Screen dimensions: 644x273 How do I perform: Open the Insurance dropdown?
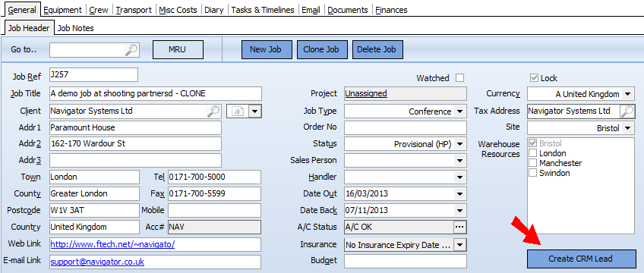(459, 245)
